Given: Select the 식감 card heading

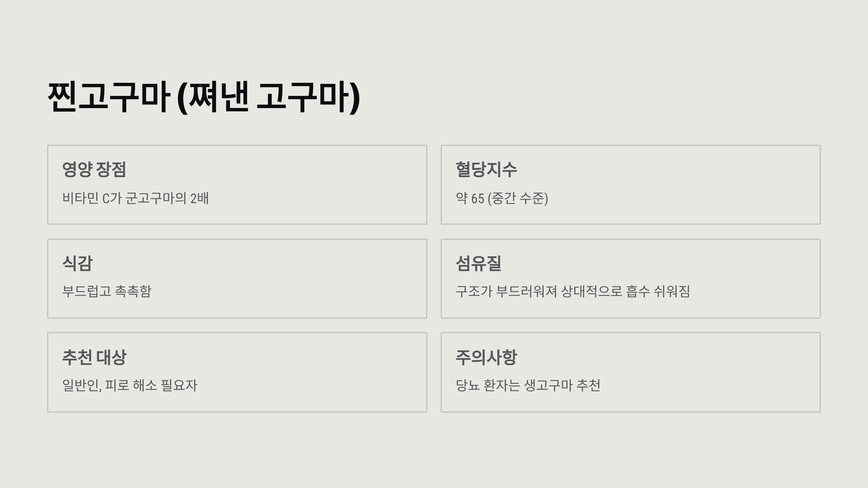Looking at the screenshot, I should 77,263.
